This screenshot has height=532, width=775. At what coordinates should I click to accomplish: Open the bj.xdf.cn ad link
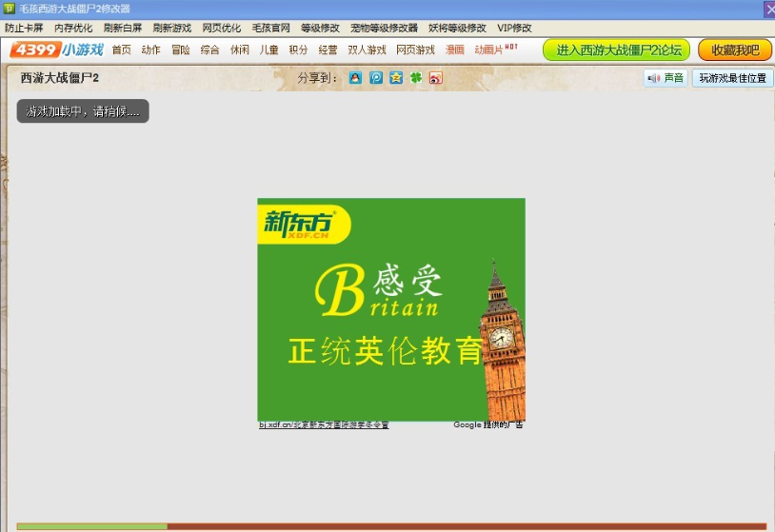[x=324, y=424]
